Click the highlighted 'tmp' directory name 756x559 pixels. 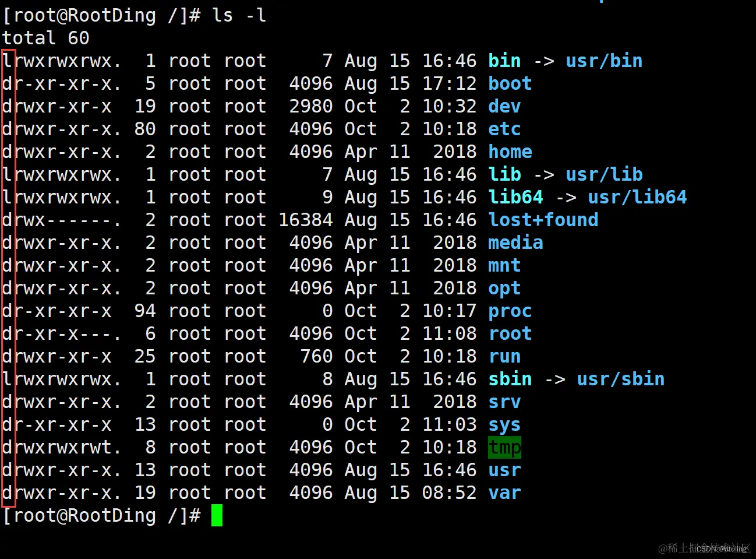504,448
